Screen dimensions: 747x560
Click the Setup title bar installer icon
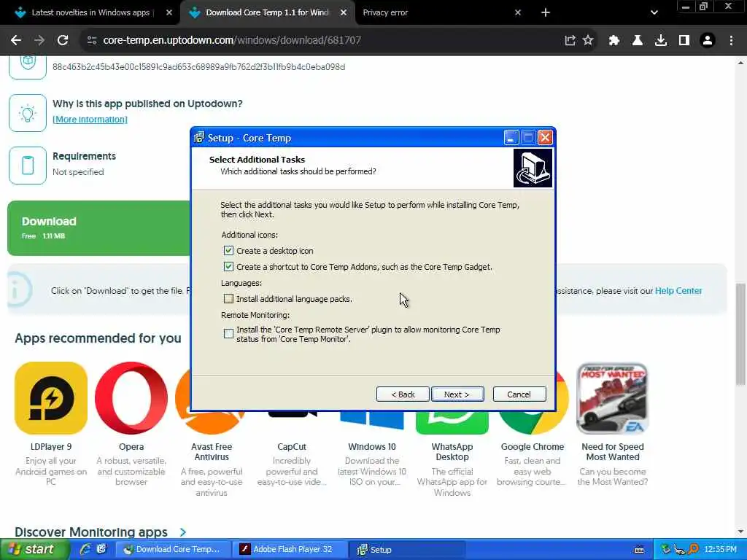(x=199, y=138)
